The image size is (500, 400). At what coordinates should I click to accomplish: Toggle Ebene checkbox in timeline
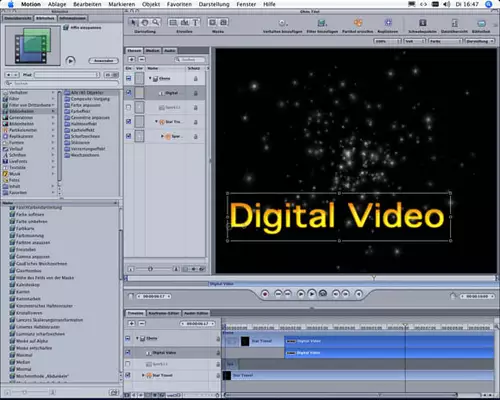128,338
